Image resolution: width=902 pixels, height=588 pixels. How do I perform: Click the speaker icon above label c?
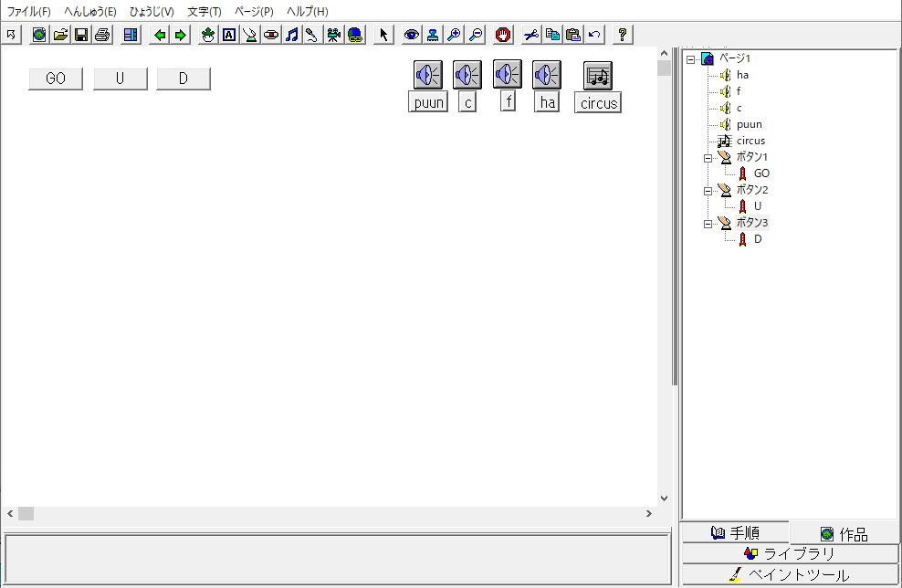tap(467, 75)
